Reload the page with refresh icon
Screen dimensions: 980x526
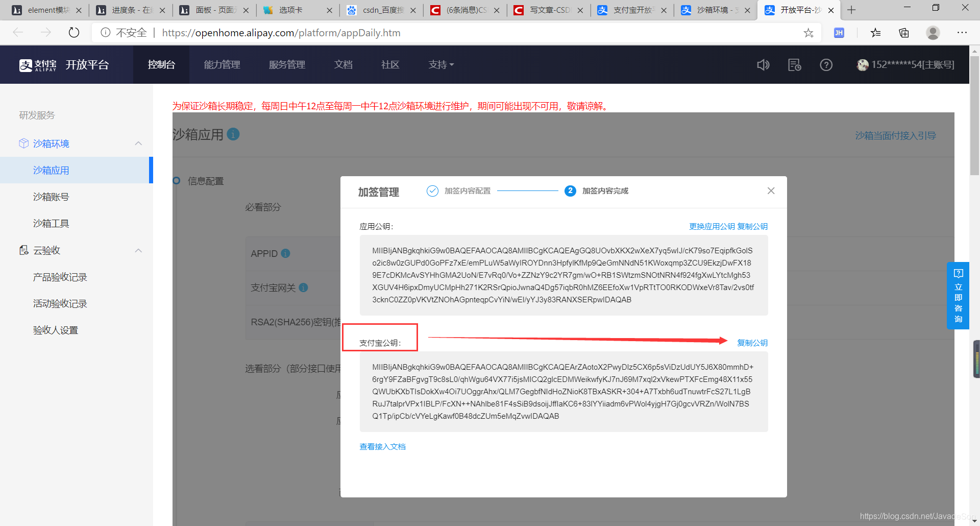[74, 33]
